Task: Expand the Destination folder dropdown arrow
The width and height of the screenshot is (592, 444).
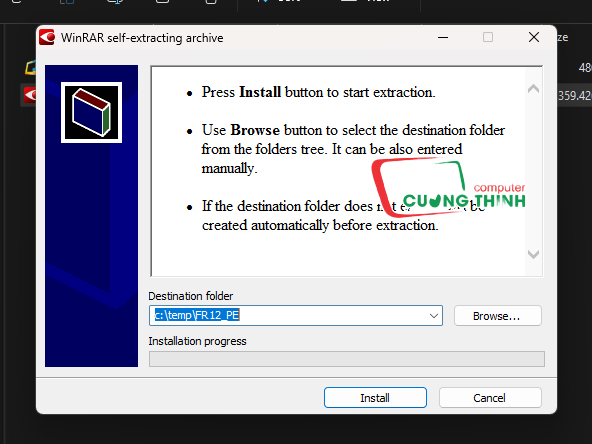Action: [x=434, y=316]
